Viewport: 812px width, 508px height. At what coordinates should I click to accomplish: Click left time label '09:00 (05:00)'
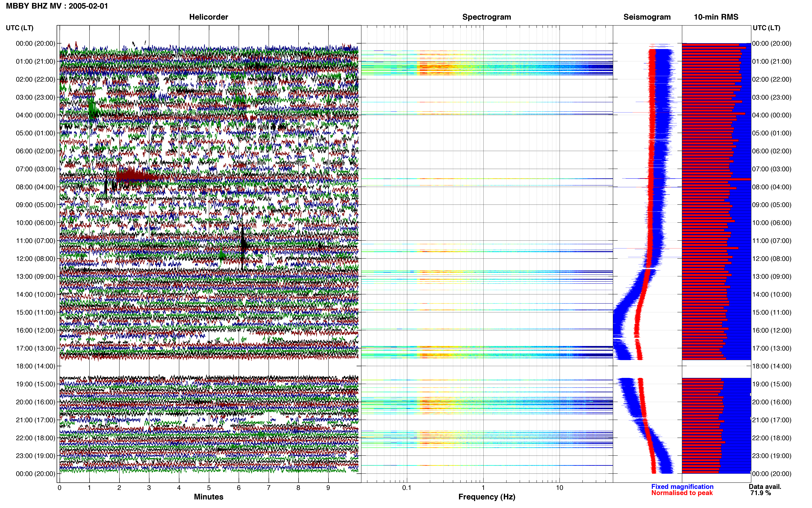tap(36, 205)
